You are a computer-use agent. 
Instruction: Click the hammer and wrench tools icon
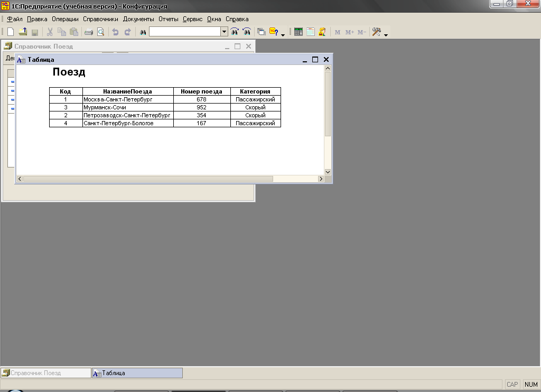[x=376, y=32]
